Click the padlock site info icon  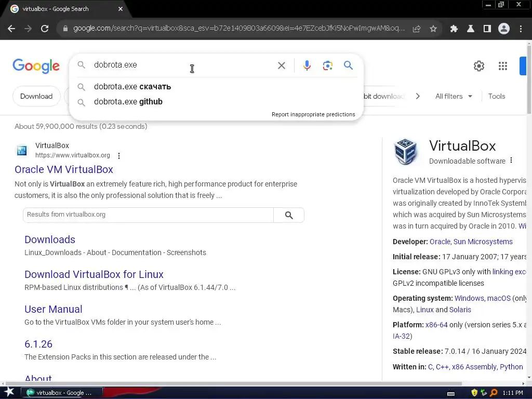[65, 29]
